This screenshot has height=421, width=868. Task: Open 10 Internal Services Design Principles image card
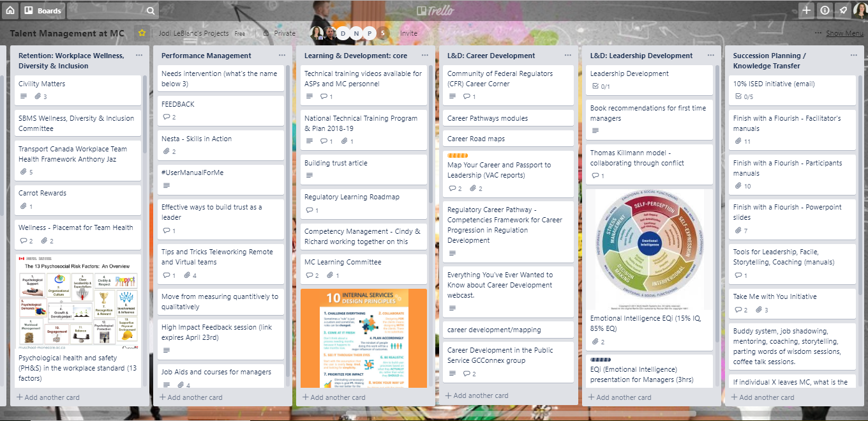pyautogui.click(x=364, y=339)
